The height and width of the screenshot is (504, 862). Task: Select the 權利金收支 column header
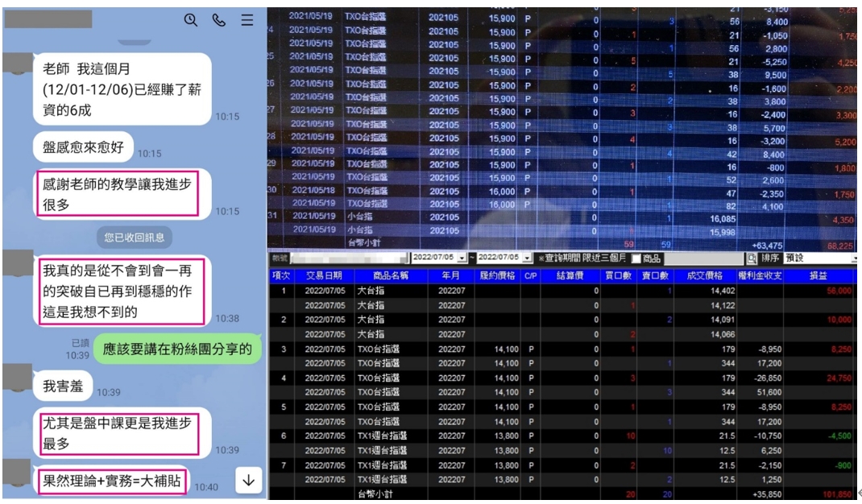757,275
